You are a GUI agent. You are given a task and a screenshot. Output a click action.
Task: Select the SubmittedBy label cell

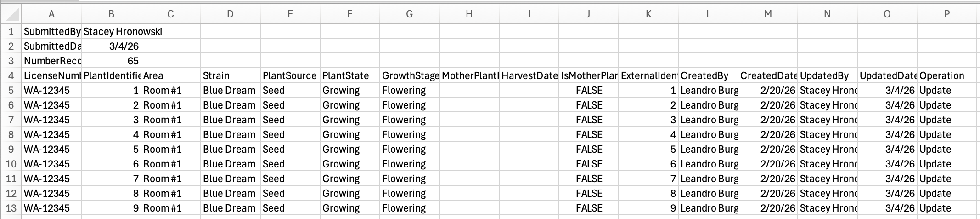coord(51,32)
